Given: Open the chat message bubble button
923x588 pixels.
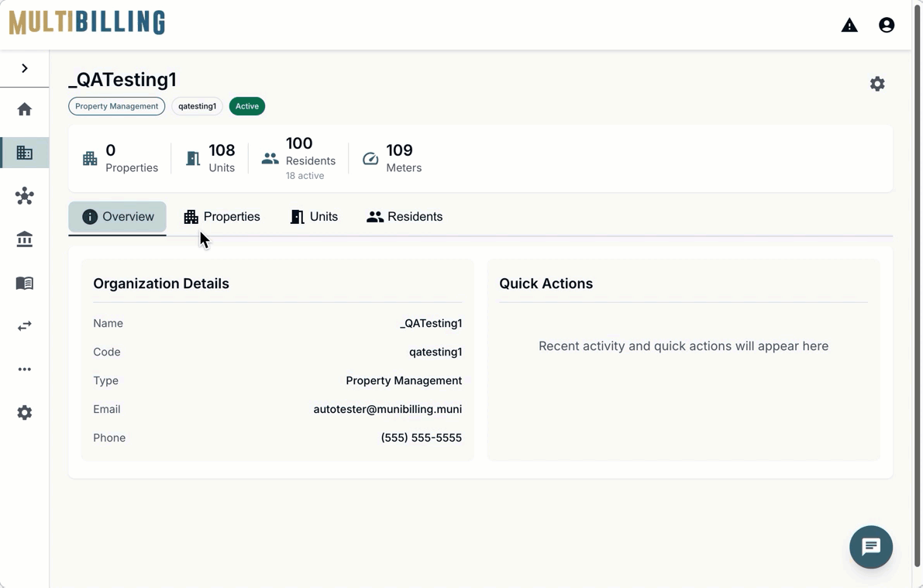Looking at the screenshot, I should tap(870, 547).
